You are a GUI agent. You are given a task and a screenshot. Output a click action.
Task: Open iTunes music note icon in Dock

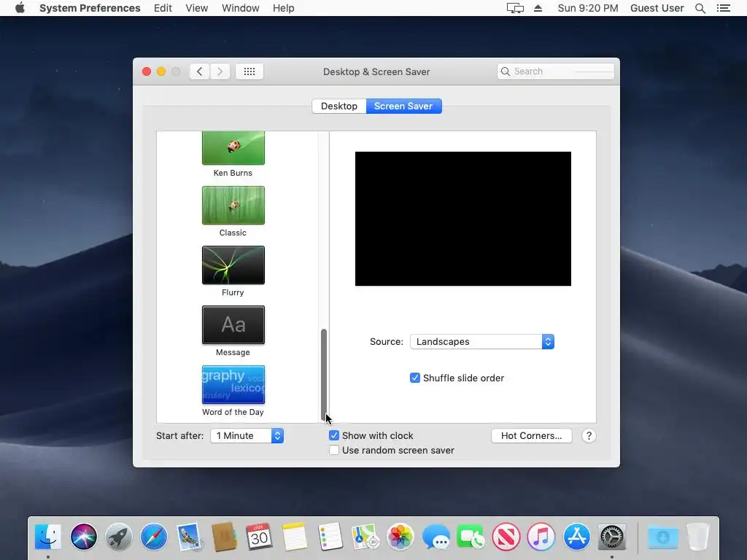(x=541, y=537)
